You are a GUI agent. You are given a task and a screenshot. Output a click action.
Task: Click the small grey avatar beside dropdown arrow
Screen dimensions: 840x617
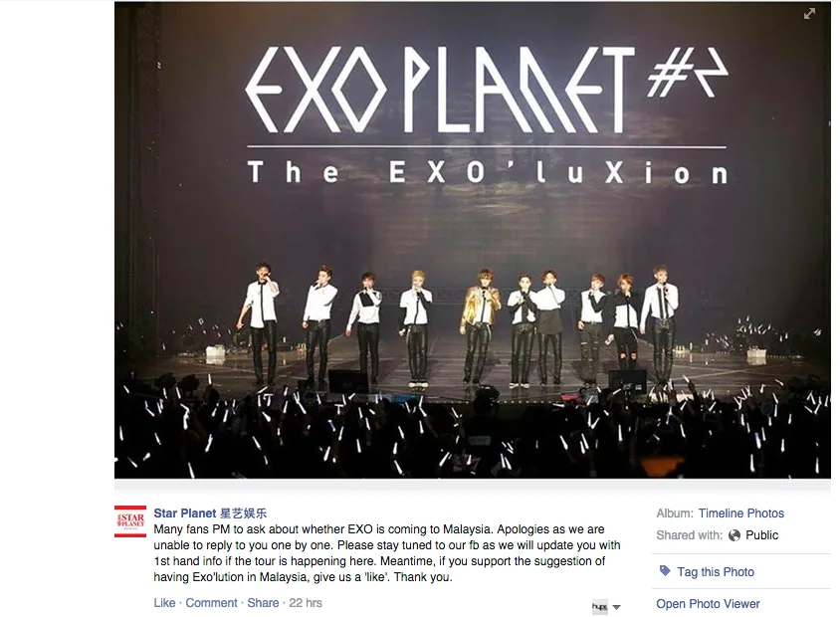pyautogui.click(x=599, y=607)
